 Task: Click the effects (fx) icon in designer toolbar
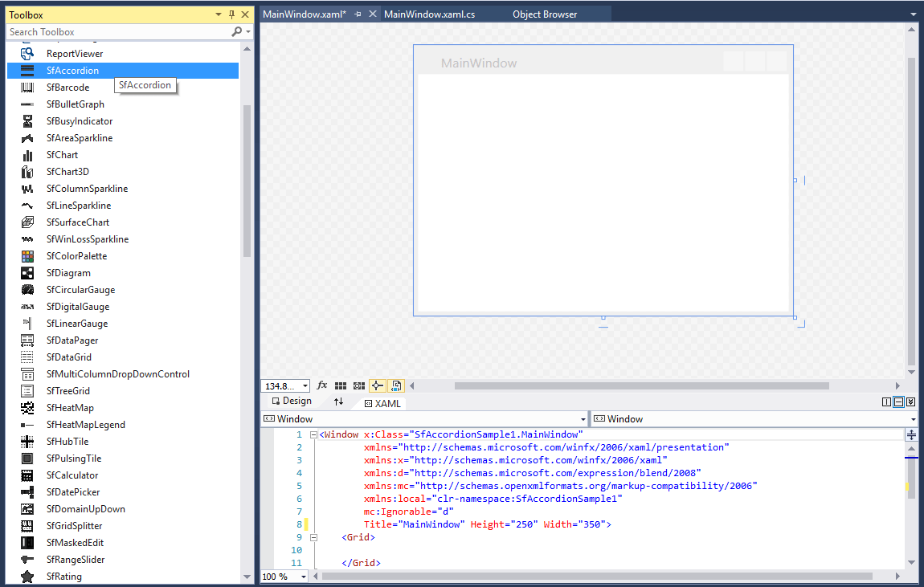(x=321, y=385)
